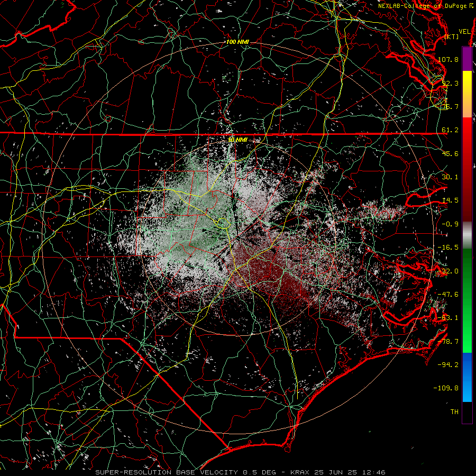The image size is (476, 476).
Task: Click the 50 NMI range ring label
Action: (x=237, y=140)
